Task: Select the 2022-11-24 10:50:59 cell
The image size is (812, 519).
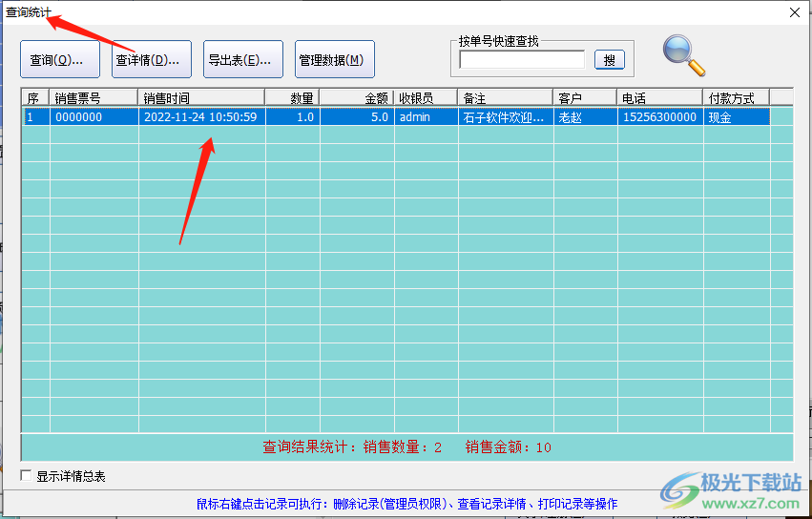Action: tap(202, 117)
